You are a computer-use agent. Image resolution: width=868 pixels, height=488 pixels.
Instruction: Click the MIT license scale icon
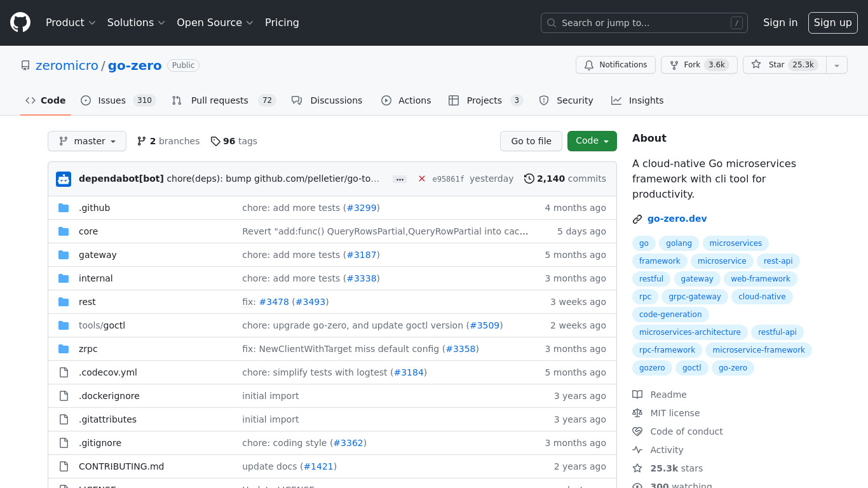[x=637, y=413]
